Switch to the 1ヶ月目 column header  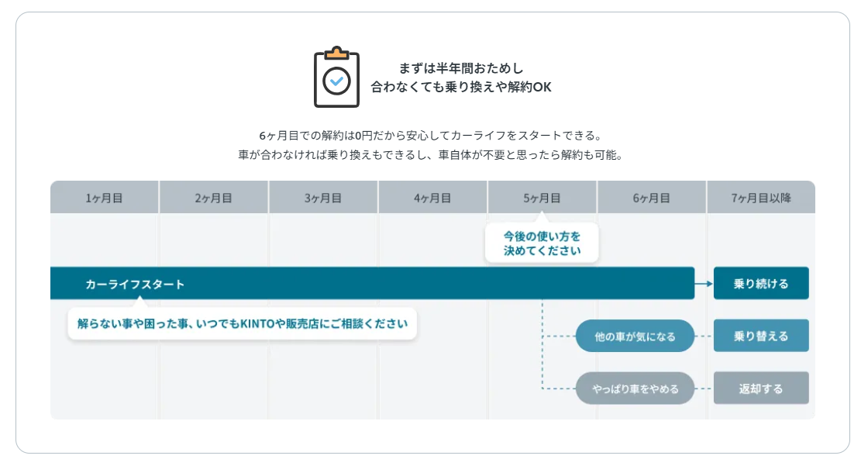(105, 197)
